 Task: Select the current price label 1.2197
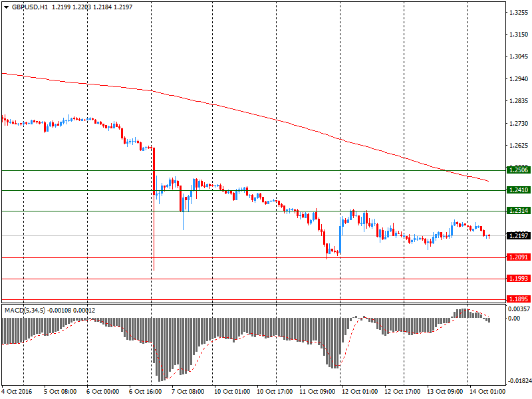(x=519, y=235)
